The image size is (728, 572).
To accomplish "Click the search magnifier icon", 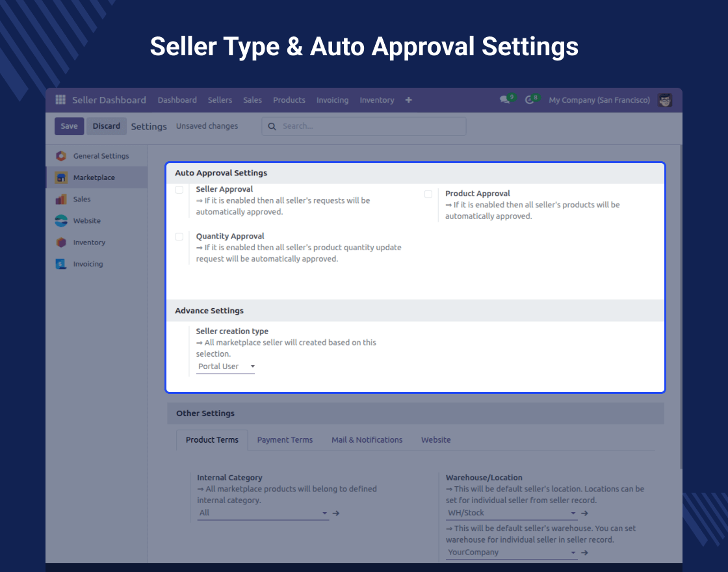I will (x=272, y=126).
